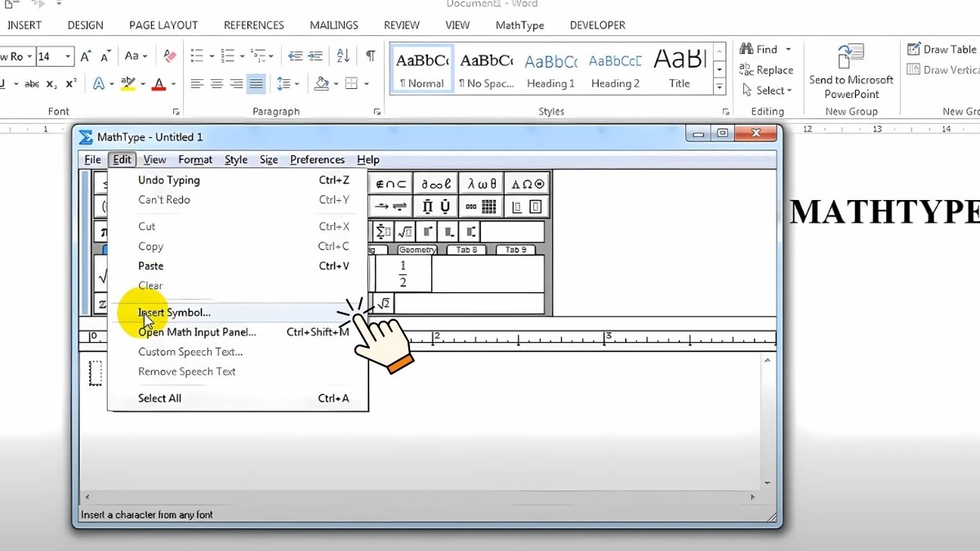Open MathType Format menu
This screenshot has width=980, height=551.
pos(195,160)
